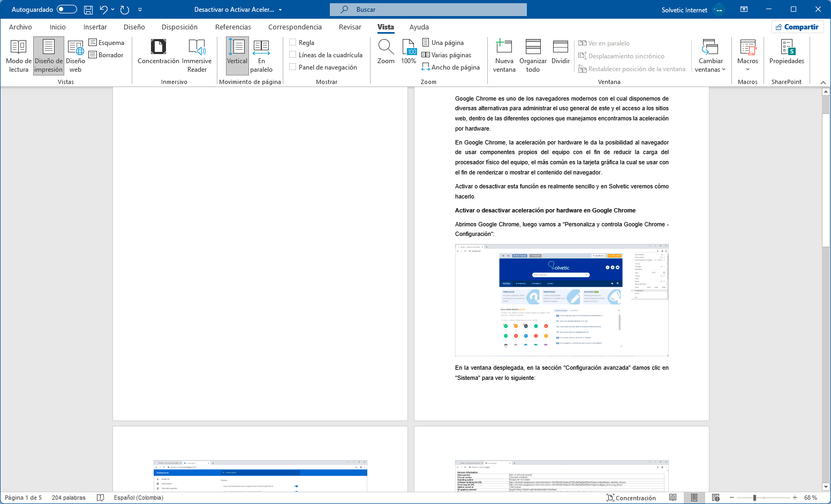The height and width of the screenshot is (504, 831).
Task: Undo the last action
Action: [x=104, y=10]
